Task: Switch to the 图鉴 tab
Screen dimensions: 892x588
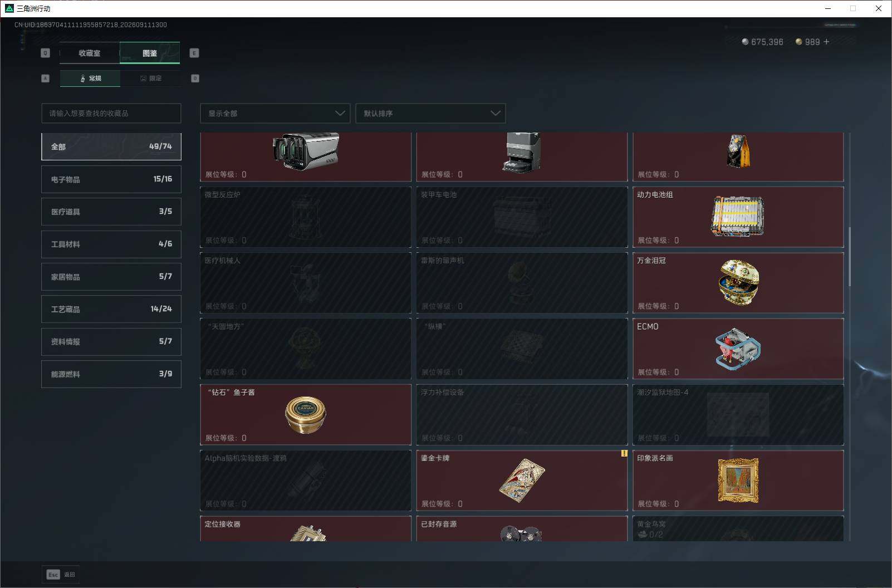Action: point(150,53)
